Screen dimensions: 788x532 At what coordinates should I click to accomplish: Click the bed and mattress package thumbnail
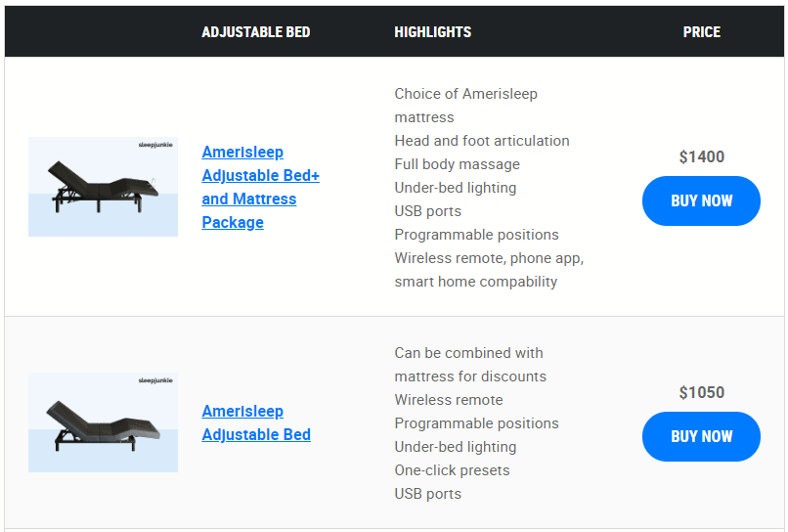[103, 187]
